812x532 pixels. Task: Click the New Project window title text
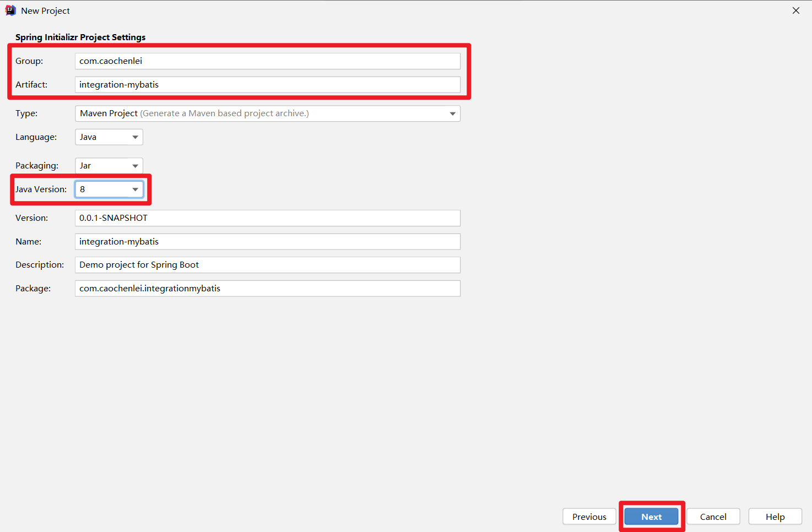pyautogui.click(x=45, y=11)
